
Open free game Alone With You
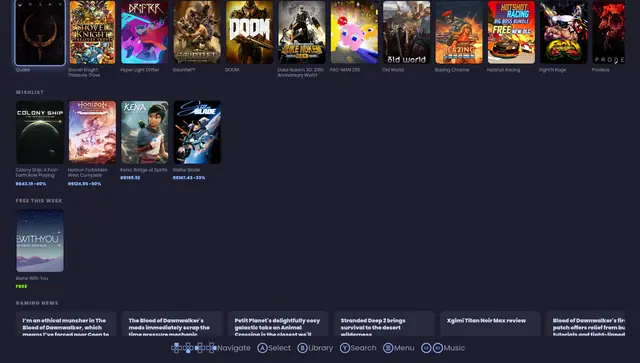tap(40, 241)
